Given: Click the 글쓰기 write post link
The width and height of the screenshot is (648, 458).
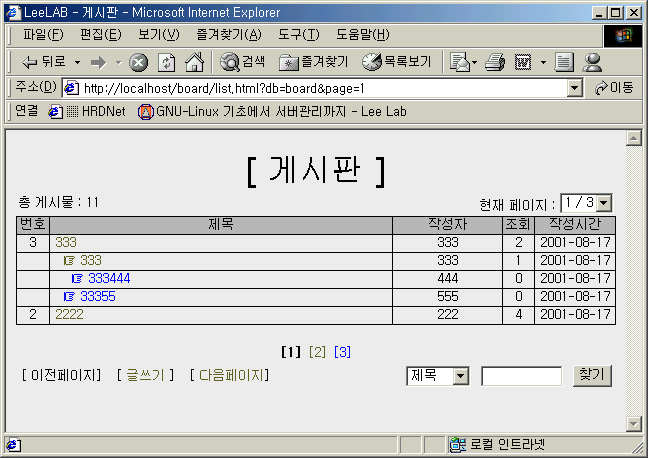Looking at the screenshot, I should [145, 375].
